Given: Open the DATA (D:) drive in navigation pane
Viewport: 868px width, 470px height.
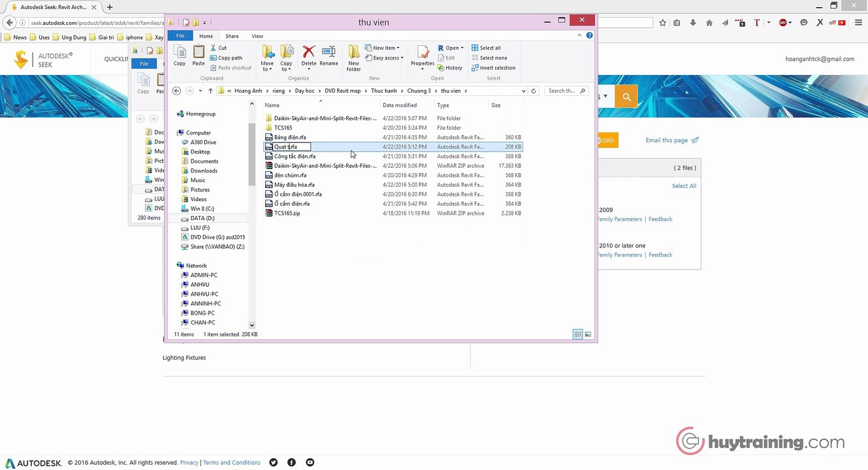Looking at the screenshot, I should 202,218.
